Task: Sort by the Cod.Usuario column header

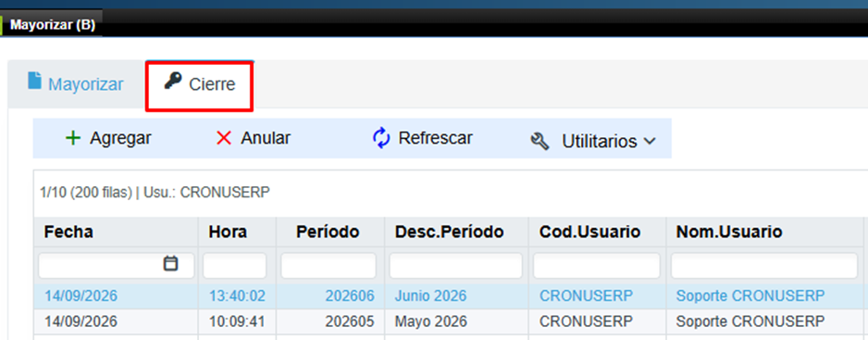Action: (x=590, y=232)
